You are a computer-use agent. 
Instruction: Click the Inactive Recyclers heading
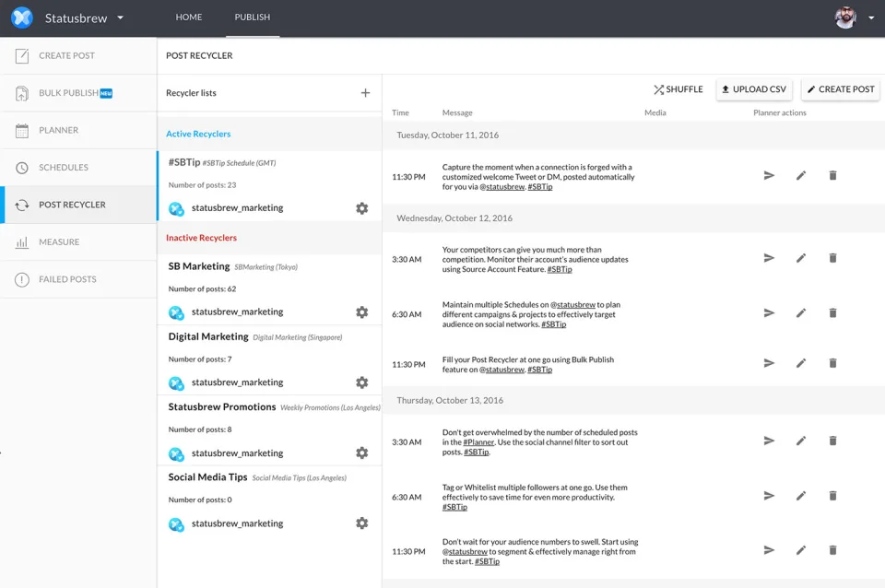click(201, 238)
